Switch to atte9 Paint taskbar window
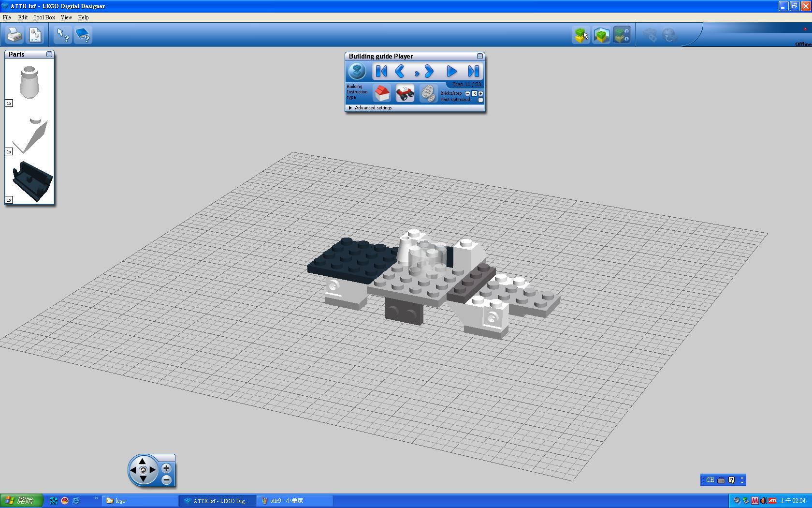 point(294,501)
